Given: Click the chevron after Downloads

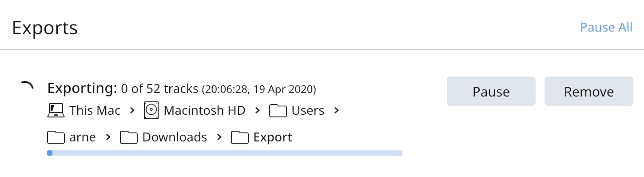Looking at the screenshot, I should click(x=219, y=137).
